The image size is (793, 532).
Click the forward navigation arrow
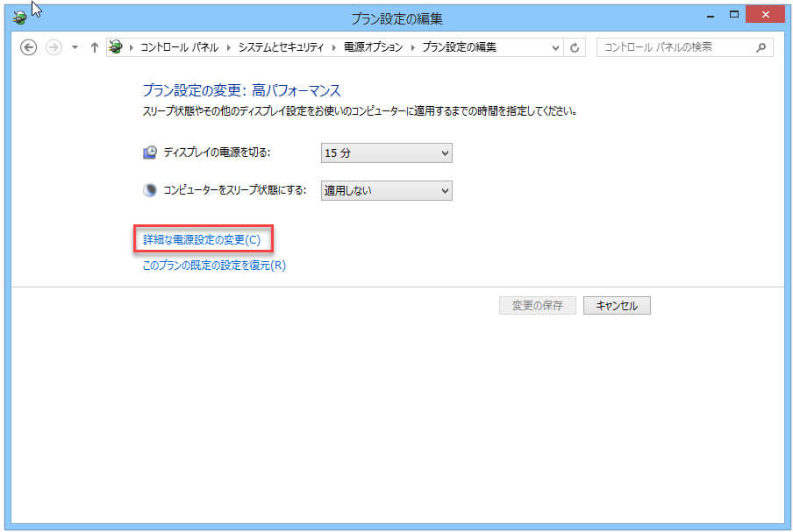pos(54,47)
